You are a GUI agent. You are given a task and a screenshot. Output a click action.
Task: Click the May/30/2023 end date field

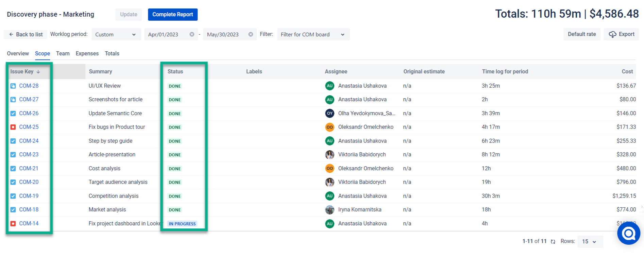click(230, 34)
